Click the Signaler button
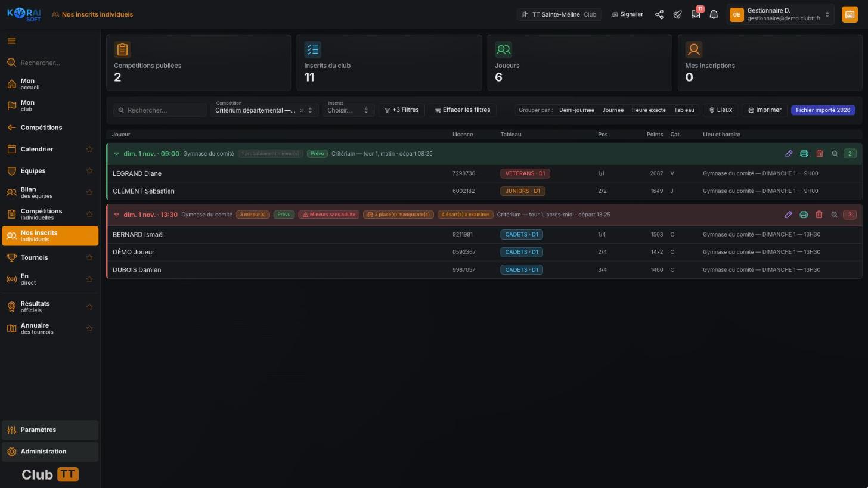This screenshot has height=488, width=868. point(628,14)
